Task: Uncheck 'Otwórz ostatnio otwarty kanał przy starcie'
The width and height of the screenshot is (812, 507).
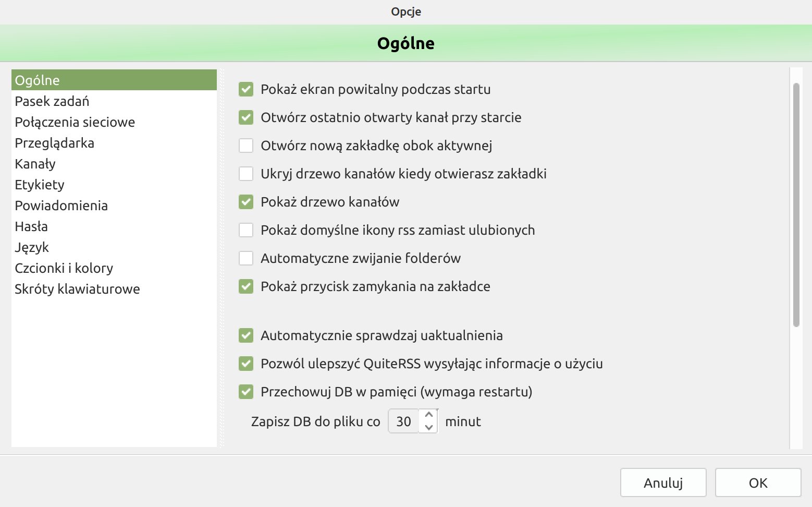Action: click(246, 117)
